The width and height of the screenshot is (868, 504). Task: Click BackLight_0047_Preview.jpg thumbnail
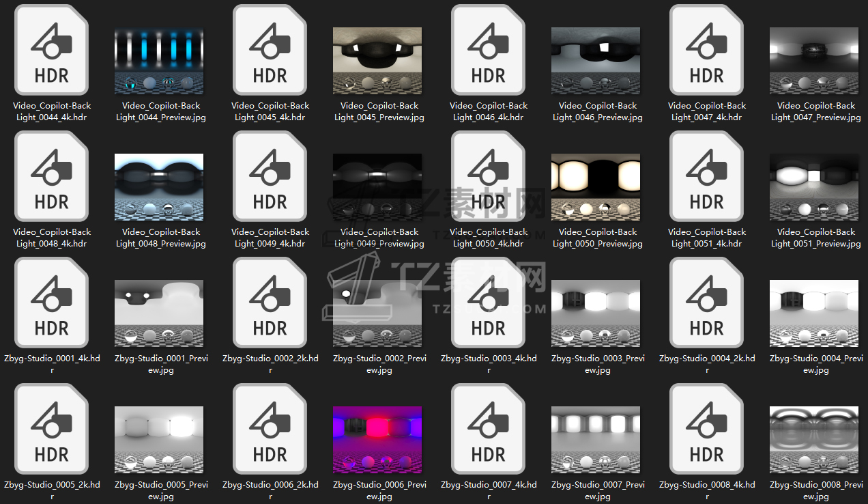coord(814,61)
